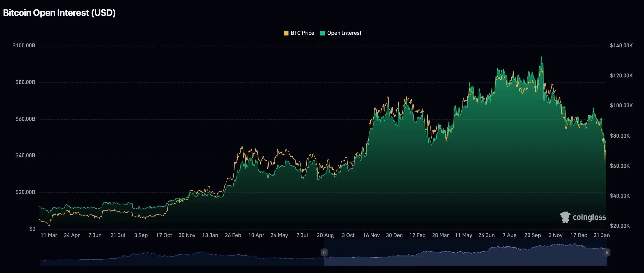Click the right pause handle on the navigator
Image resolution: width=644 pixels, height=273 pixels.
(607, 252)
